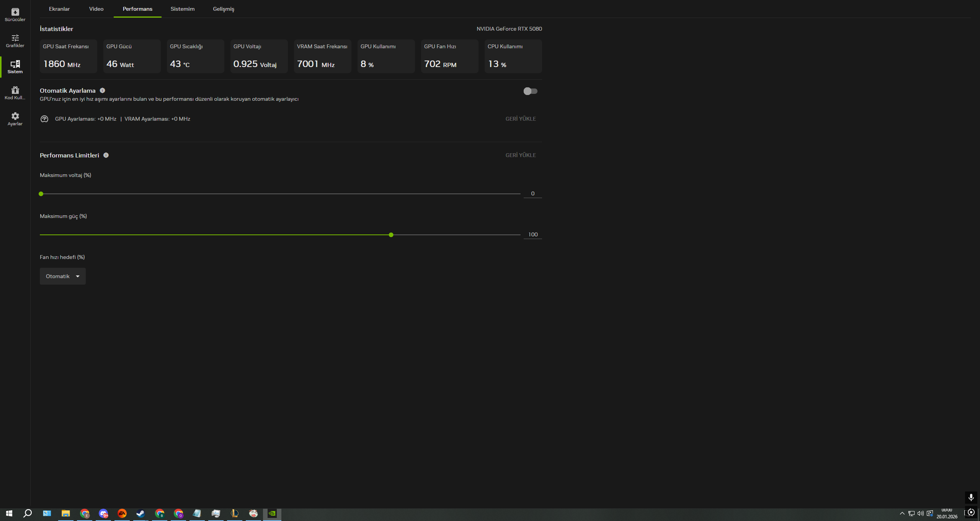This screenshot has height=521, width=980.
Task: Open the Notepad taskbar icon
Action: click(197, 513)
